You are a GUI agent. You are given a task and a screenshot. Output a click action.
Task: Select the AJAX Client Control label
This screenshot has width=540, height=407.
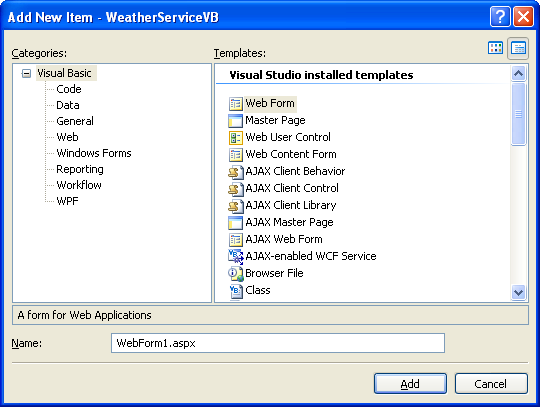[x=292, y=188]
